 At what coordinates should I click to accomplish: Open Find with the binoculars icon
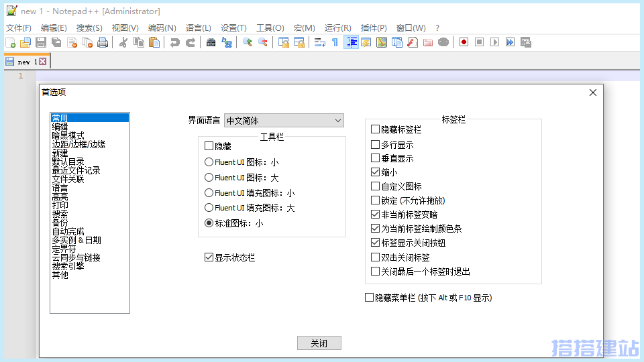(x=211, y=42)
